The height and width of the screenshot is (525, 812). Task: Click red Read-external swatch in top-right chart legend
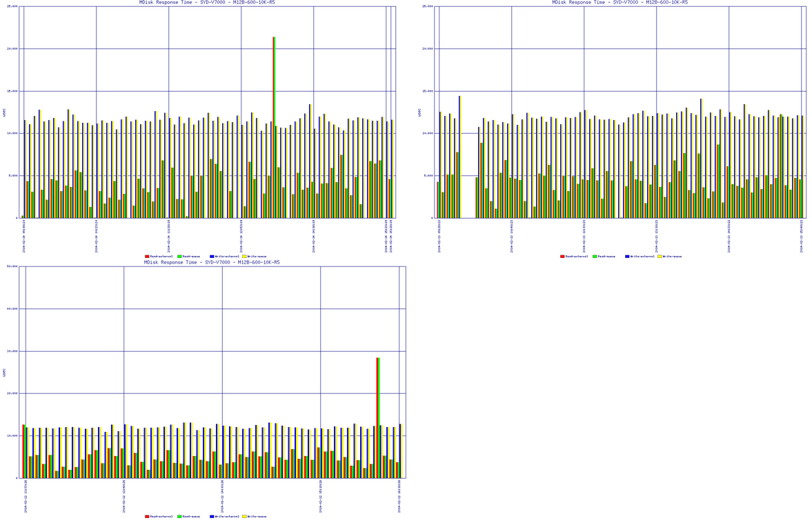coord(562,257)
